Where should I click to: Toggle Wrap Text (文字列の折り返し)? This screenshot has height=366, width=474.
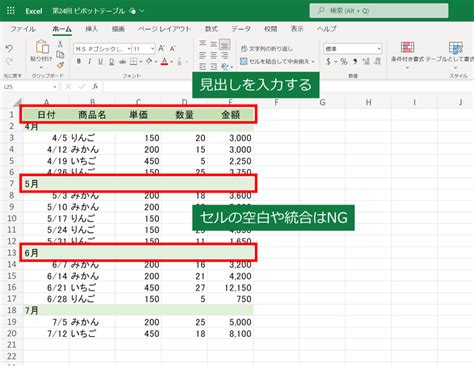click(267, 49)
